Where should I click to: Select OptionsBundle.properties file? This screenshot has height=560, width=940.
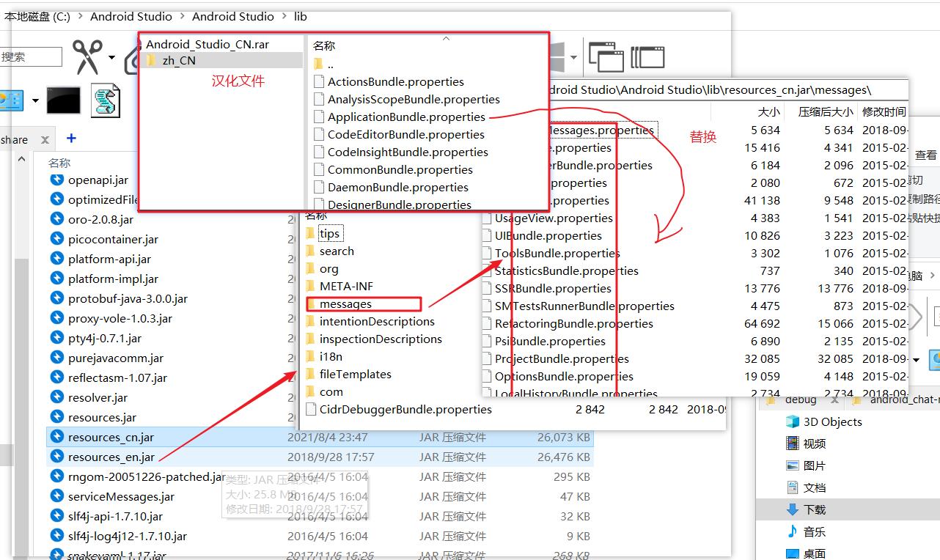coord(558,376)
